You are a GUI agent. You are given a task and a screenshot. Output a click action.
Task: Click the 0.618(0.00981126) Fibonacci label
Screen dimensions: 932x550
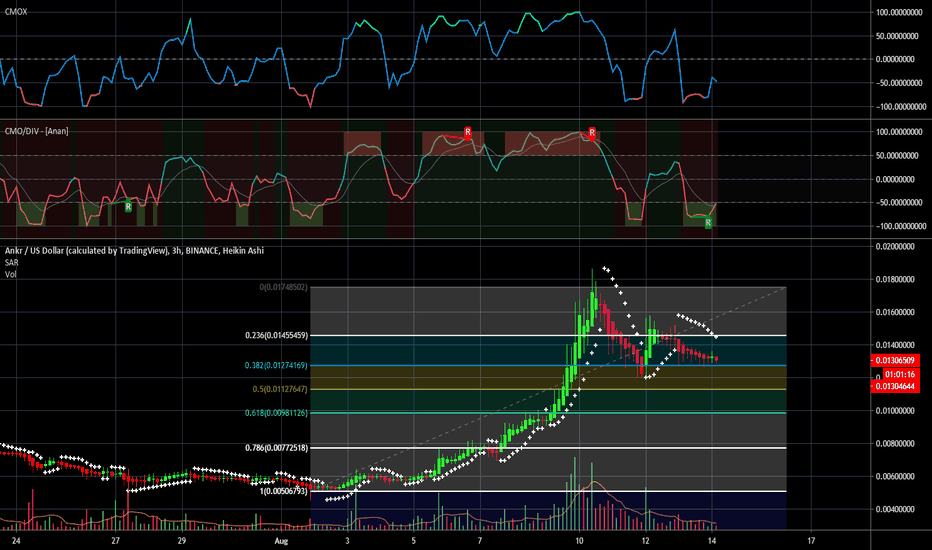[276, 413]
